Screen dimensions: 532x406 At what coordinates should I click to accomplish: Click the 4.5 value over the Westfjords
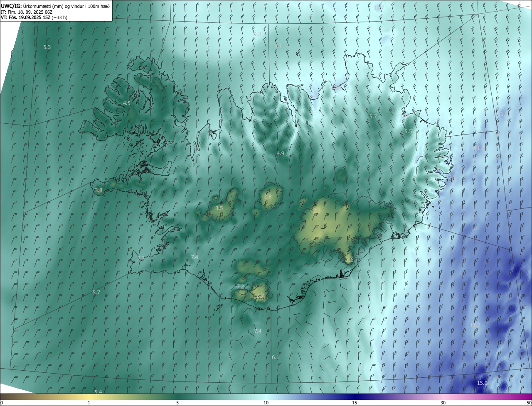click(x=127, y=103)
